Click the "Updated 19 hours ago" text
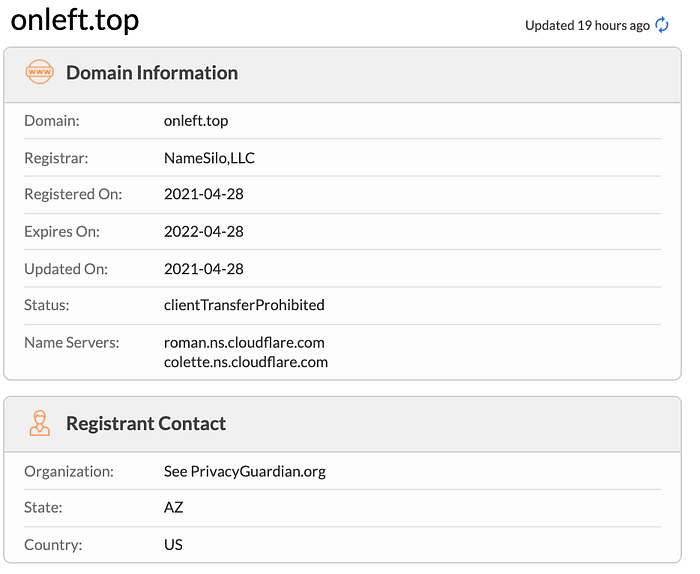The height and width of the screenshot is (574, 700). click(587, 25)
